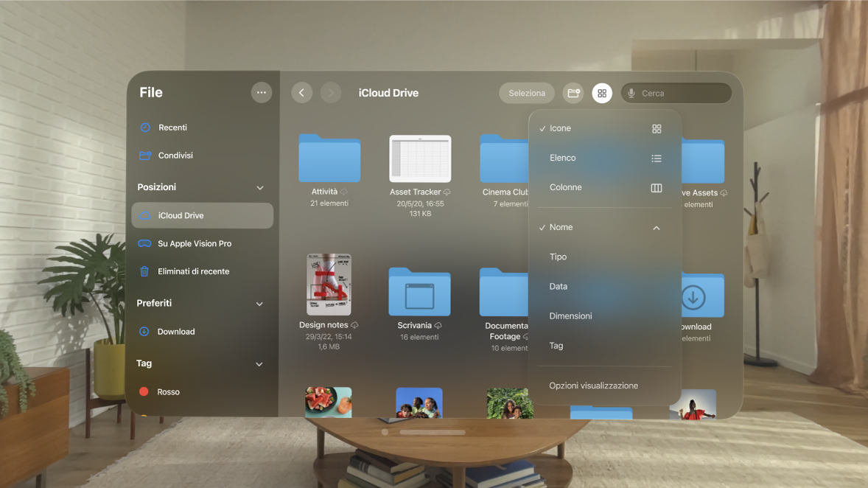Open Download in Preferiti
Viewport: 868px width, 488px height.
pyautogui.click(x=202, y=331)
